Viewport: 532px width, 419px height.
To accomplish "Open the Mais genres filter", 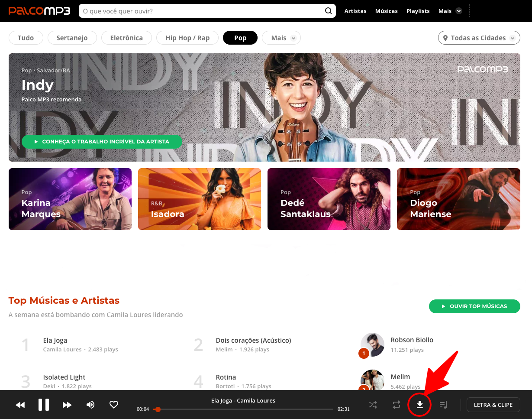I will pyautogui.click(x=281, y=38).
